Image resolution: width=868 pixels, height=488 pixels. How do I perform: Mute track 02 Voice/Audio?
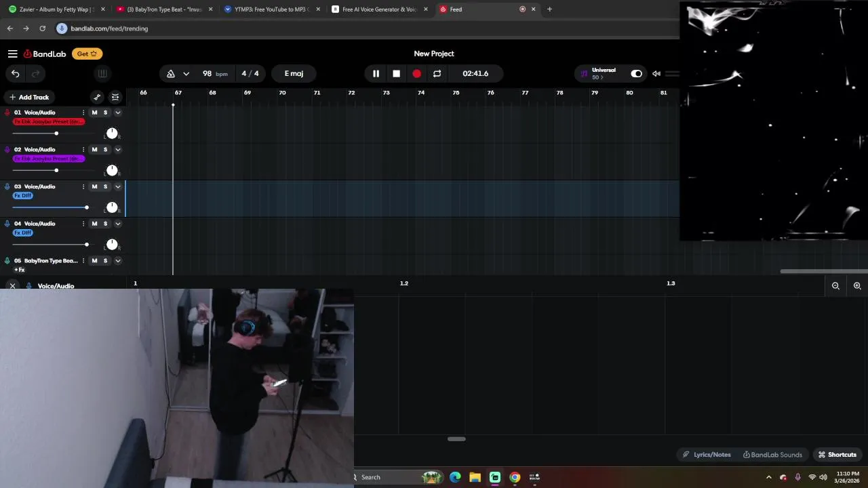coord(94,149)
